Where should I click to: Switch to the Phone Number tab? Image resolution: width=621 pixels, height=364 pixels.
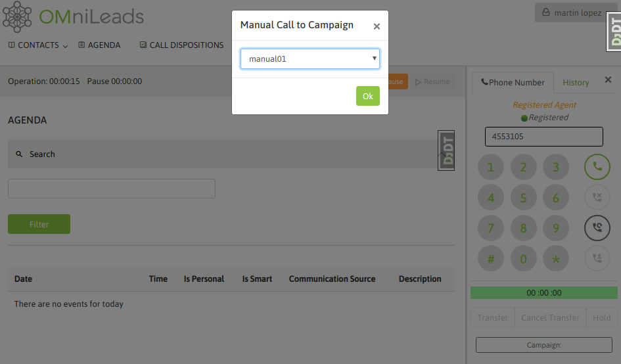coord(513,82)
